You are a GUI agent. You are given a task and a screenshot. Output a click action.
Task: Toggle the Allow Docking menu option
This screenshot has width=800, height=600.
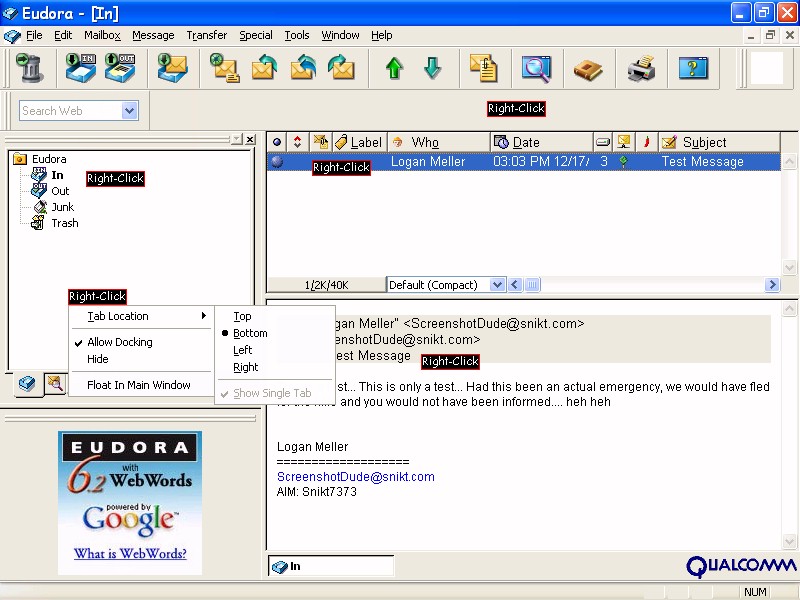(140, 342)
